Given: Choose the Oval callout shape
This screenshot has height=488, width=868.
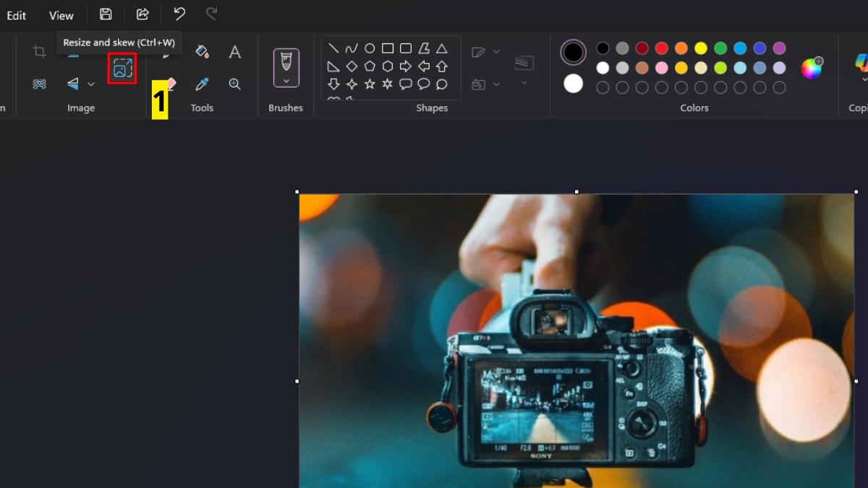Looking at the screenshot, I should pyautogui.click(x=424, y=85).
